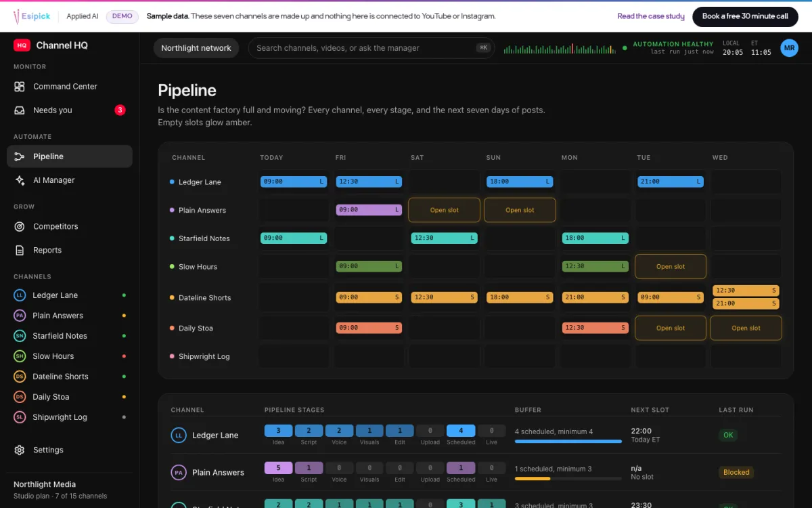Image resolution: width=812 pixels, height=508 pixels.
Task: Click the DEMO badge
Action: click(122, 16)
